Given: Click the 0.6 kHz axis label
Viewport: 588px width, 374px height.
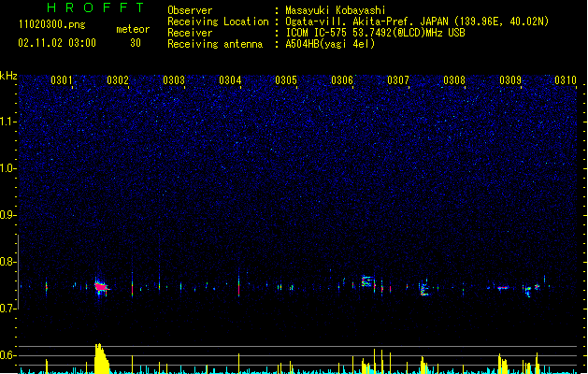Looking at the screenshot, I should pyautogui.click(x=8, y=355).
